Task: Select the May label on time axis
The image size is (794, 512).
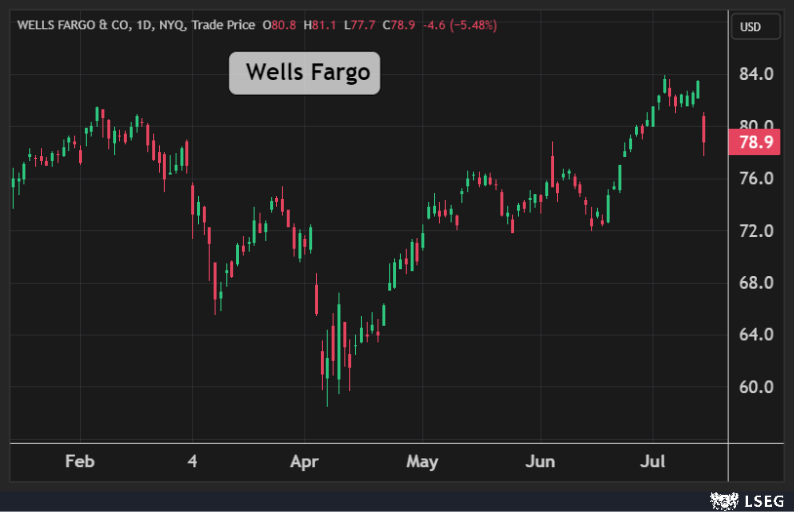Action: [422, 462]
